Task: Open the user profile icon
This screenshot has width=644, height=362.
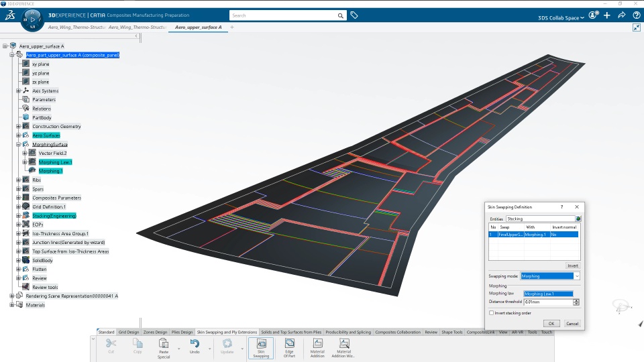Action: [x=593, y=15]
